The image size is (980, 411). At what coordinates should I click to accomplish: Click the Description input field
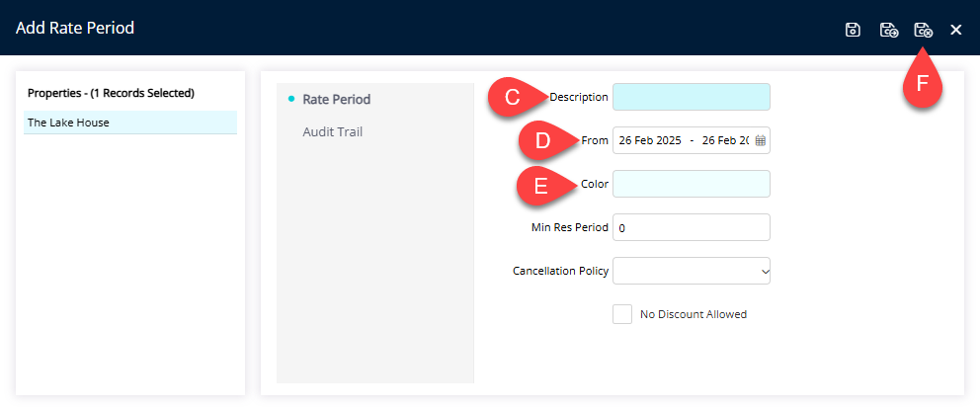(692, 97)
